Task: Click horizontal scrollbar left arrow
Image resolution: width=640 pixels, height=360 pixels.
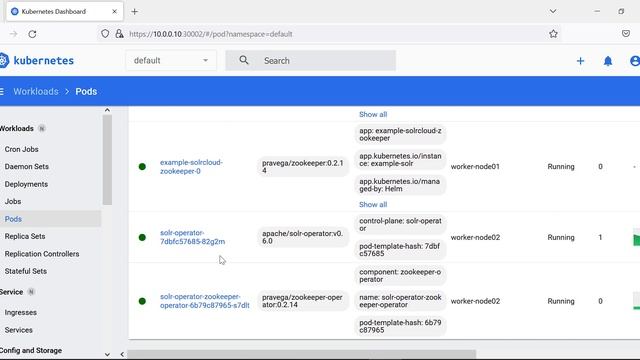Action: point(122,354)
